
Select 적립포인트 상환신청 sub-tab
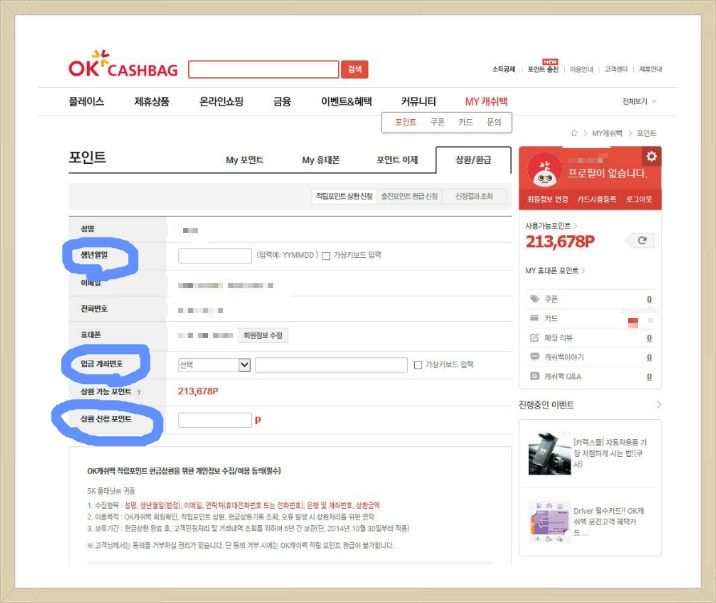pyautogui.click(x=344, y=196)
